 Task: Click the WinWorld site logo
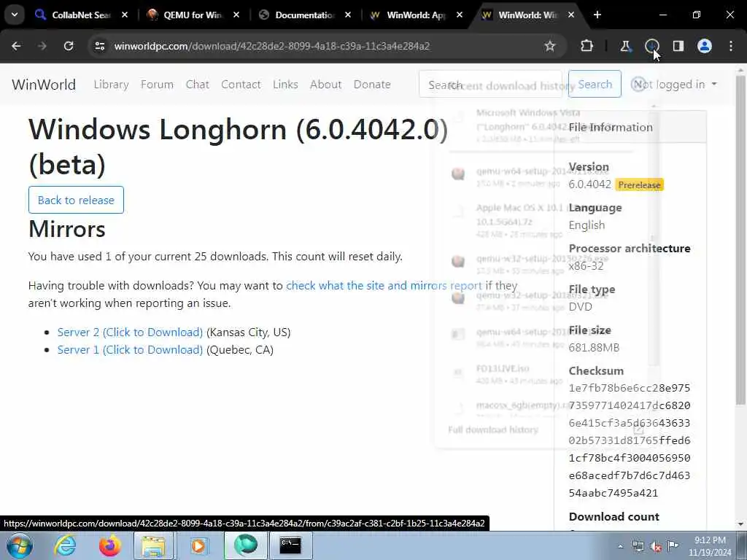tap(44, 85)
